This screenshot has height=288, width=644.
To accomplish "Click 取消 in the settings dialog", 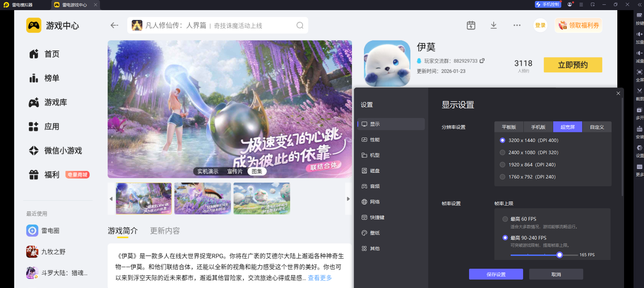I will (x=556, y=274).
